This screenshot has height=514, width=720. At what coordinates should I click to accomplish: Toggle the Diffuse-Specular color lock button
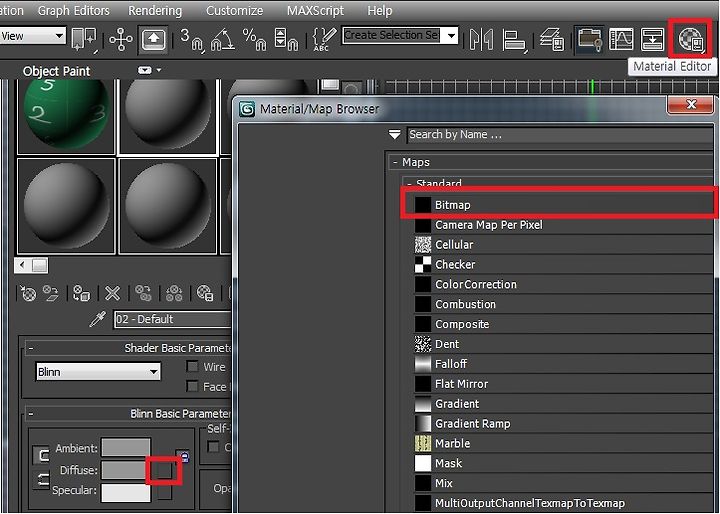click(x=42, y=480)
